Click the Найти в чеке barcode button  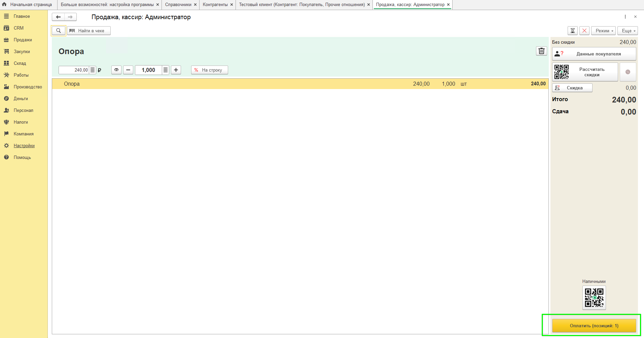(x=89, y=31)
